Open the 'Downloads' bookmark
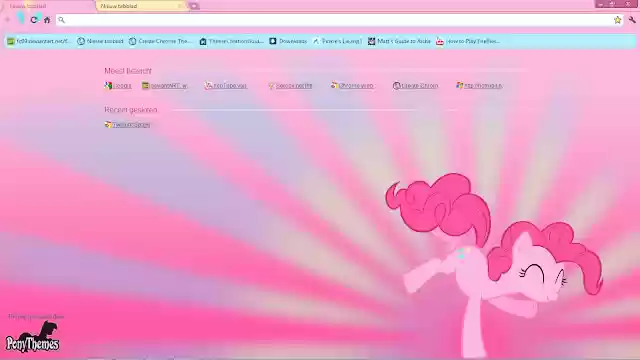 [288, 41]
